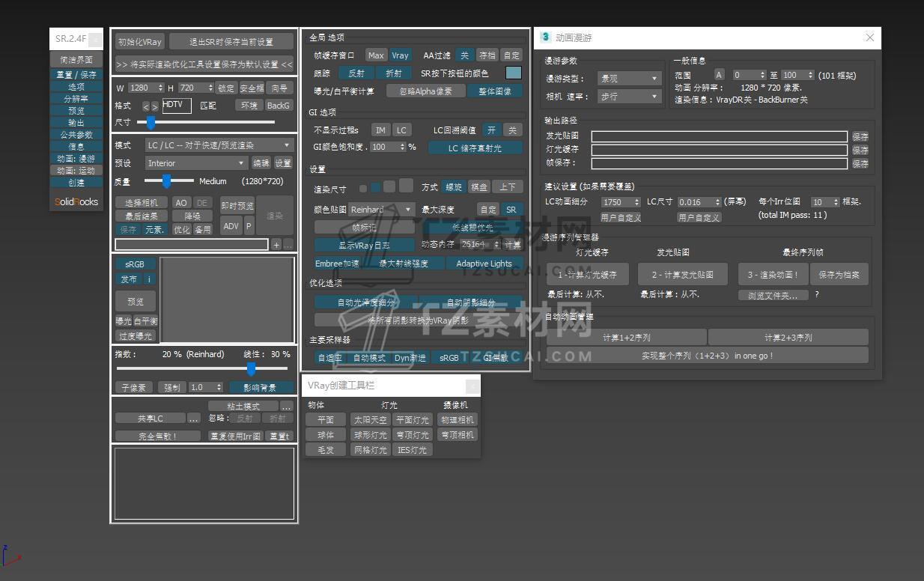Click the plus button beside the text field

276,245
